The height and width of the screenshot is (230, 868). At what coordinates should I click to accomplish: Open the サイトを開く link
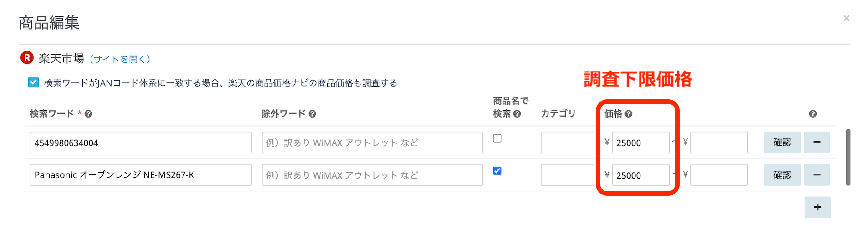point(120,59)
